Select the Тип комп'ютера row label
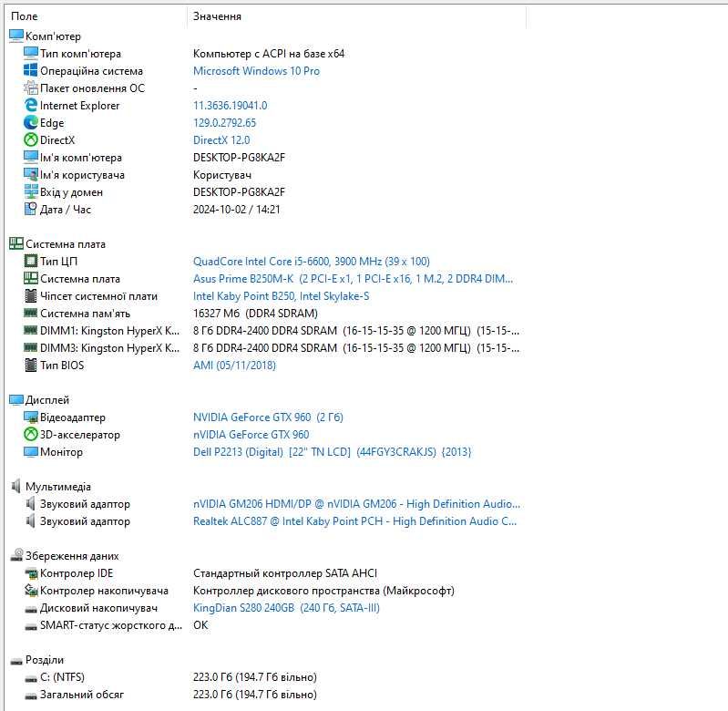728x711 pixels. click(80, 54)
